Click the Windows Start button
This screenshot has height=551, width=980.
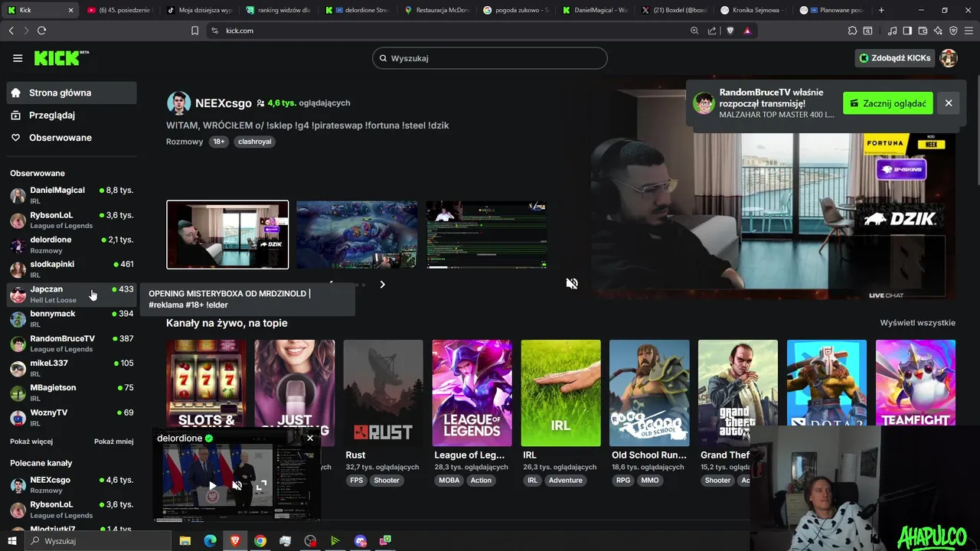(11, 541)
